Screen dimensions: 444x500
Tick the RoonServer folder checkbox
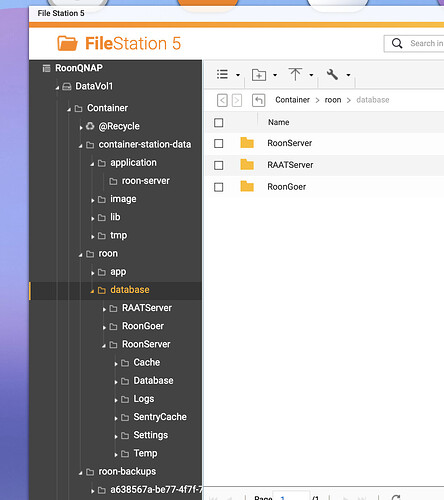click(219, 143)
